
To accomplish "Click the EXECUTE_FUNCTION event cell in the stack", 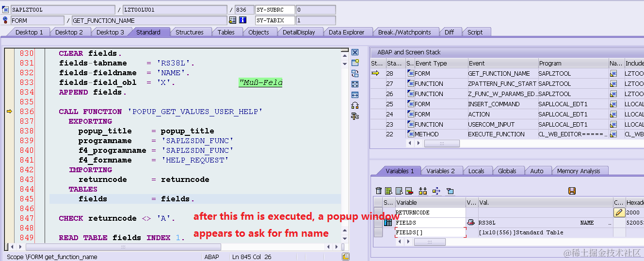I will (x=503, y=134).
